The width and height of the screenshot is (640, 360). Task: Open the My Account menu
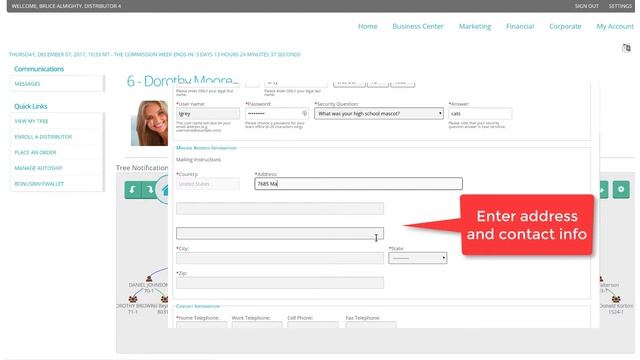[x=615, y=26]
